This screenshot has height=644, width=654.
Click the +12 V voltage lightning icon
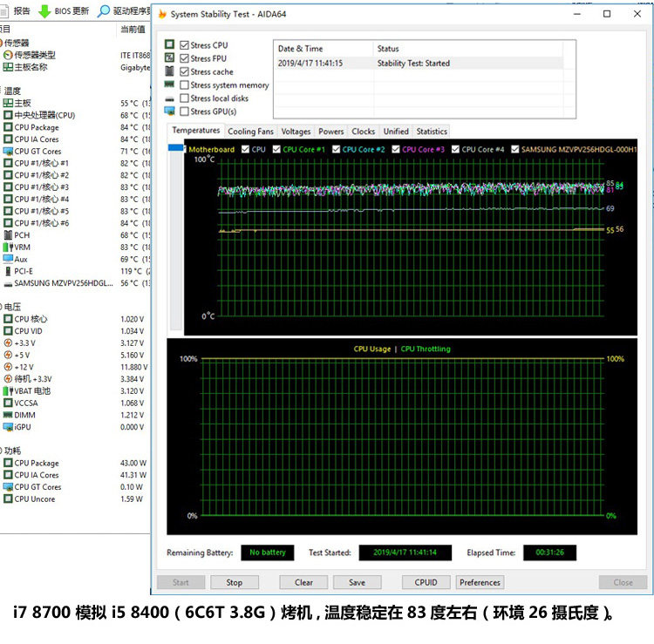[x=8, y=367]
